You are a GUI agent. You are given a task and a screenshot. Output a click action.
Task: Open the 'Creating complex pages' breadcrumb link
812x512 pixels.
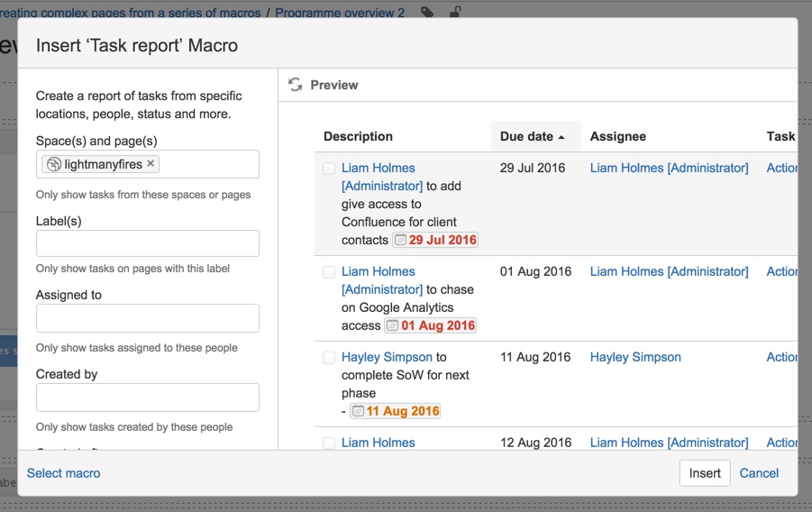131,13
